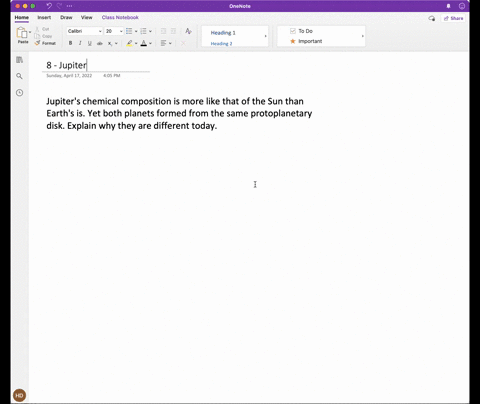This screenshot has width=480, height=404.
Task: Open text styles icon in ribbon
Action: [x=188, y=31]
